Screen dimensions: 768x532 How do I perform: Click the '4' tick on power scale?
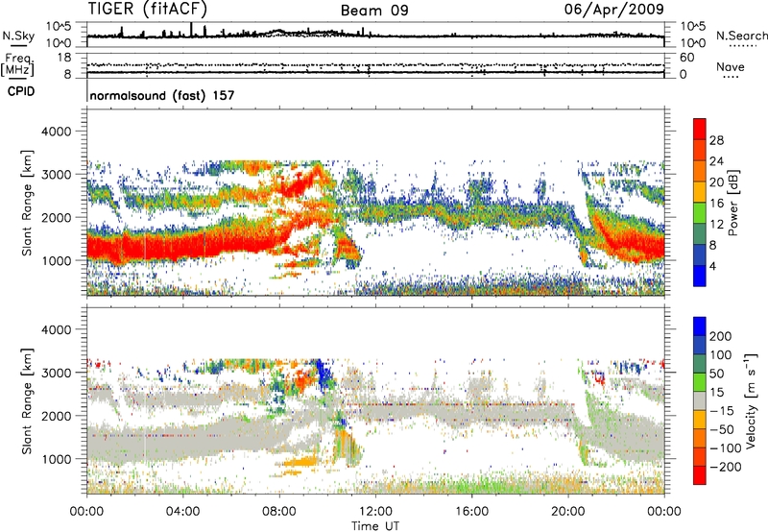click(x=712, y=266)
